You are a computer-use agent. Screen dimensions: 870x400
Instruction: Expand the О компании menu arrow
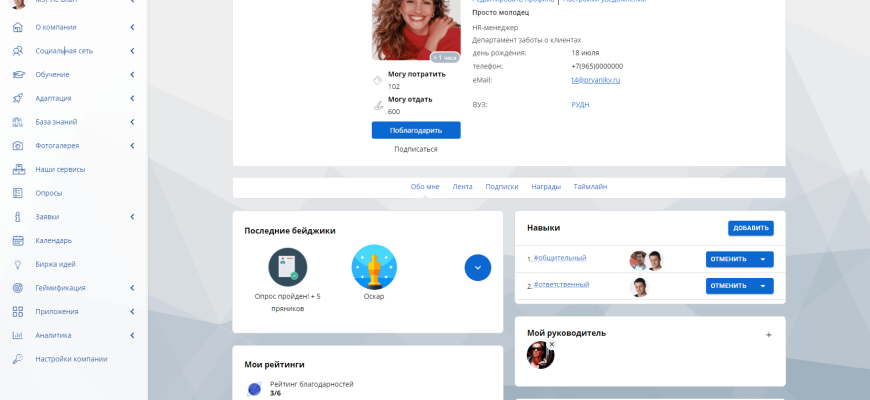pyautogui.click(x=132, y=27)
